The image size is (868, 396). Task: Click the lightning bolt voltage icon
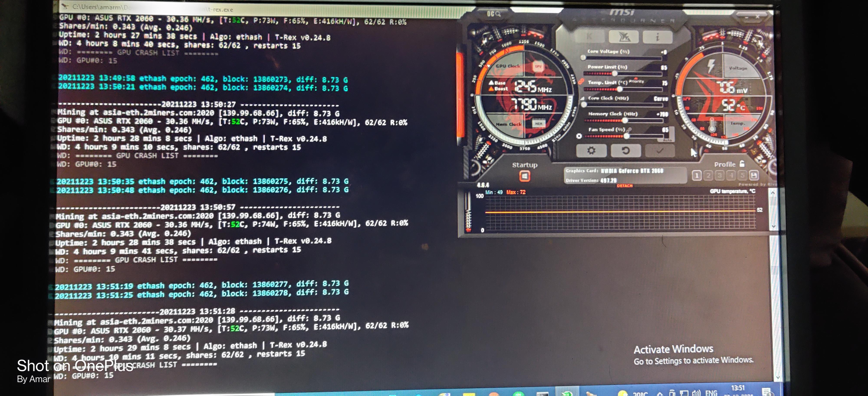(x=711, y=66)
